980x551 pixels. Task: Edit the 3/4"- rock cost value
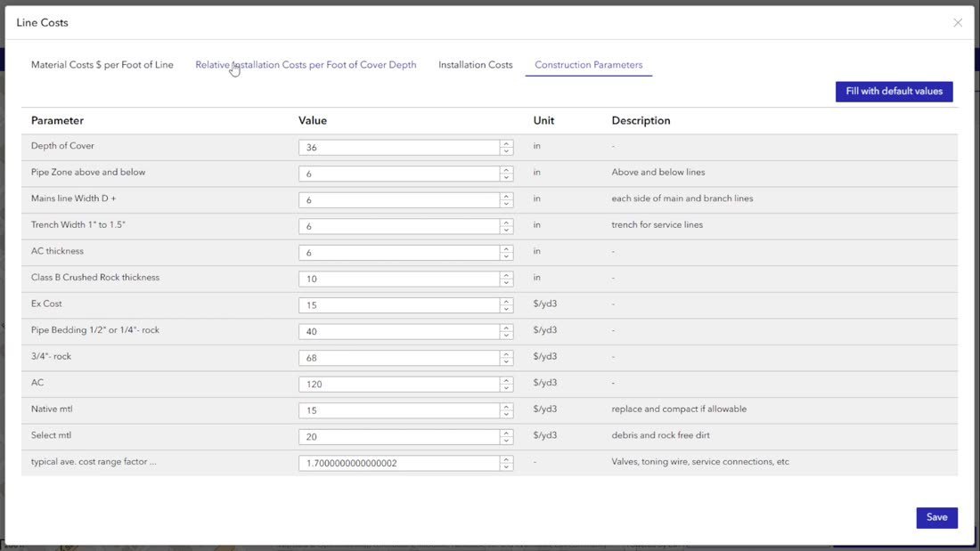(x=399, y=357)
